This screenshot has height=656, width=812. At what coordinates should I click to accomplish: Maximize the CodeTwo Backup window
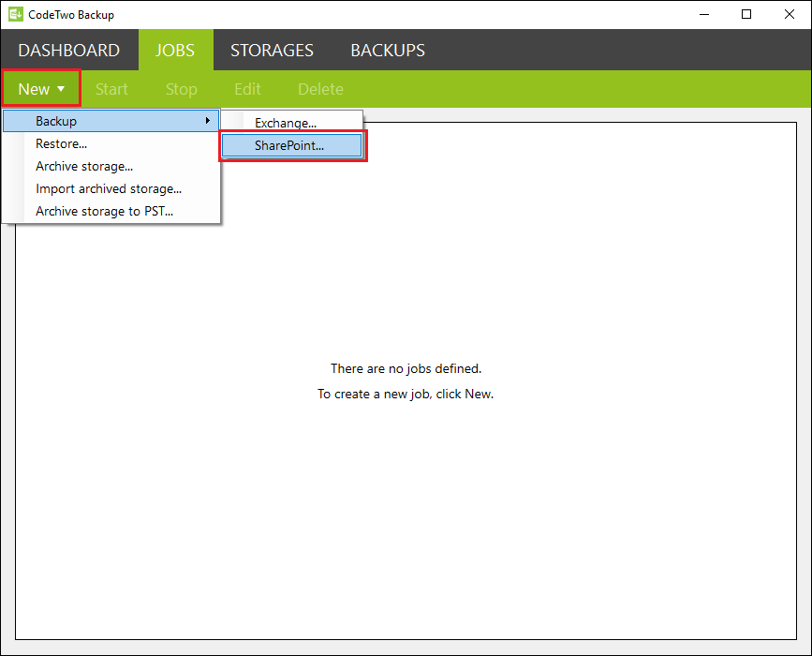(746, 14)
